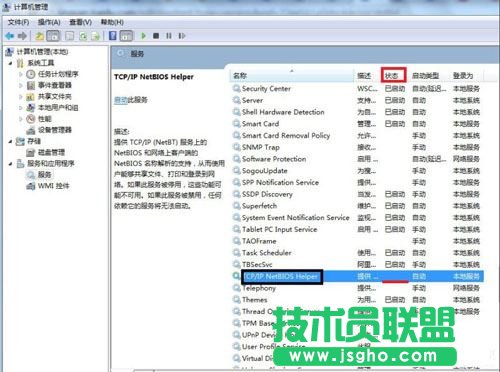Open the 查看(V) menu
The height and width of the screenshot is (372, 500).
coord(80,22)
